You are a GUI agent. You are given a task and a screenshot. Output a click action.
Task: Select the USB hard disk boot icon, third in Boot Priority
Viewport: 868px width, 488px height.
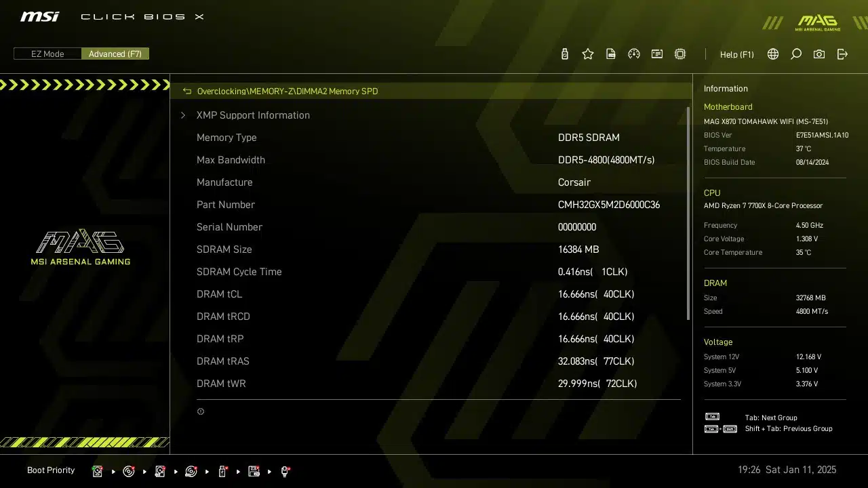(x=160, y=471)
